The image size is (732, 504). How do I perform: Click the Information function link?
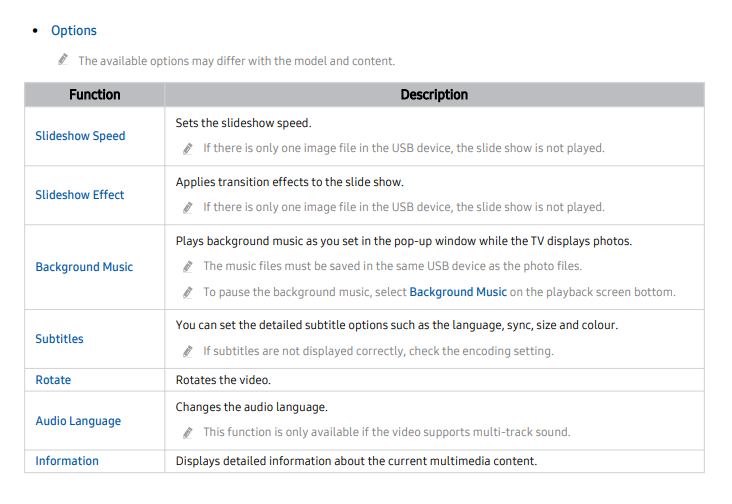tap(67, 461)
